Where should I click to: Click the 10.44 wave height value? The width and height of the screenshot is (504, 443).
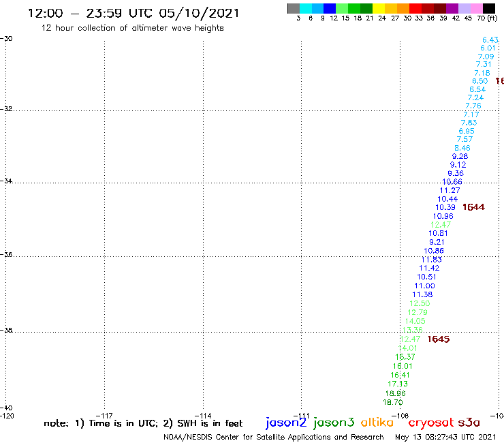(447, 199)
